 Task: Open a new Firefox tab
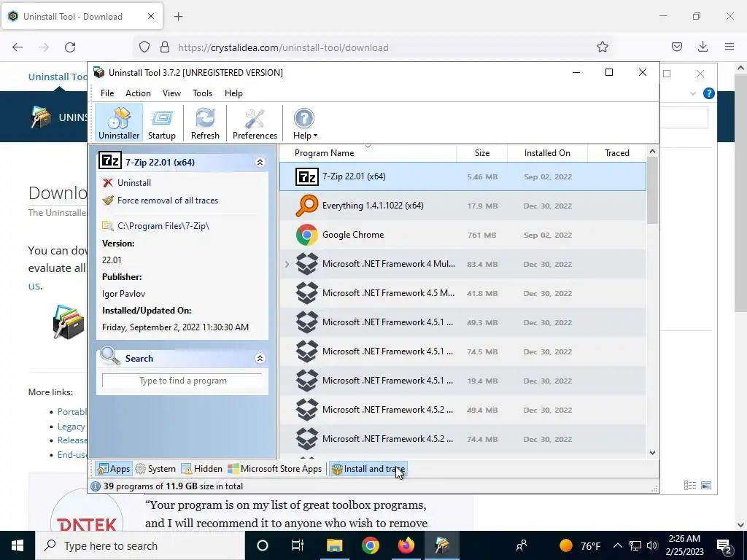pos(179,17)
